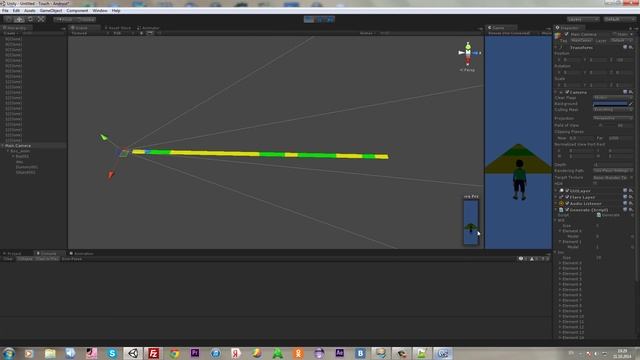Toggle Collapse in the Console toolbar
Screen dimensions: 640x360
(25, 259)
